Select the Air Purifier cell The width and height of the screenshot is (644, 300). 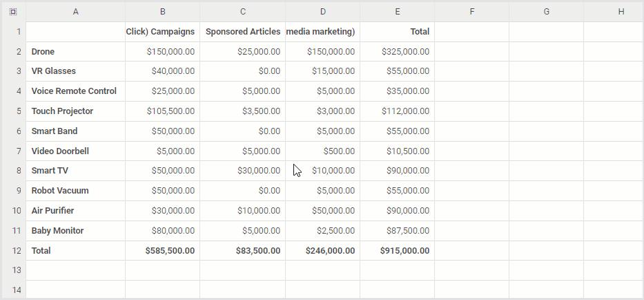click(75, 210)
